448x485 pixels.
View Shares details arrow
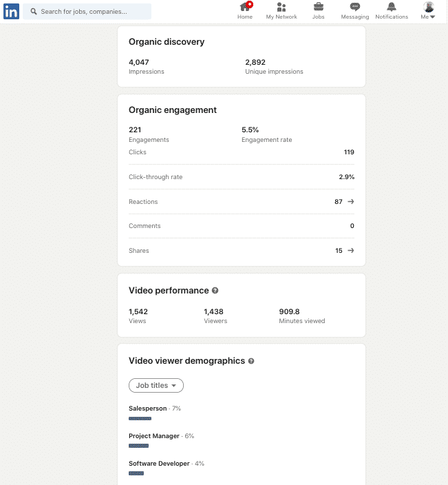351,251
